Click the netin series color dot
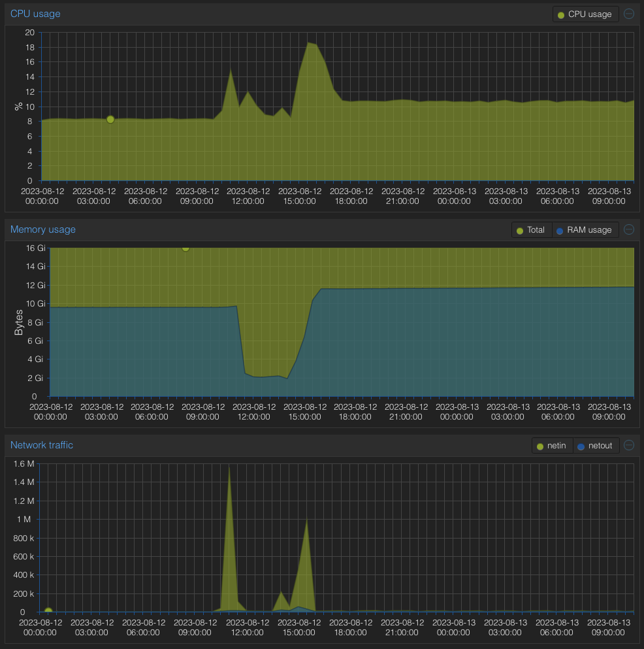 (x=541, y=445)
